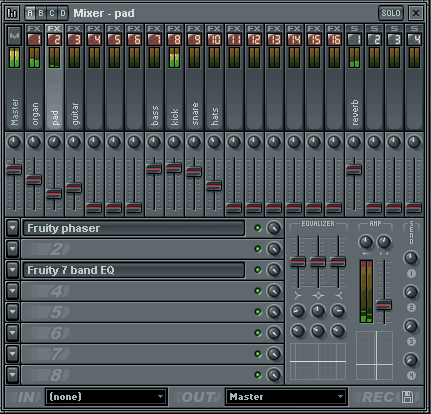Select send track 4
Screen dimensions: 431x414
pos(414,77)
